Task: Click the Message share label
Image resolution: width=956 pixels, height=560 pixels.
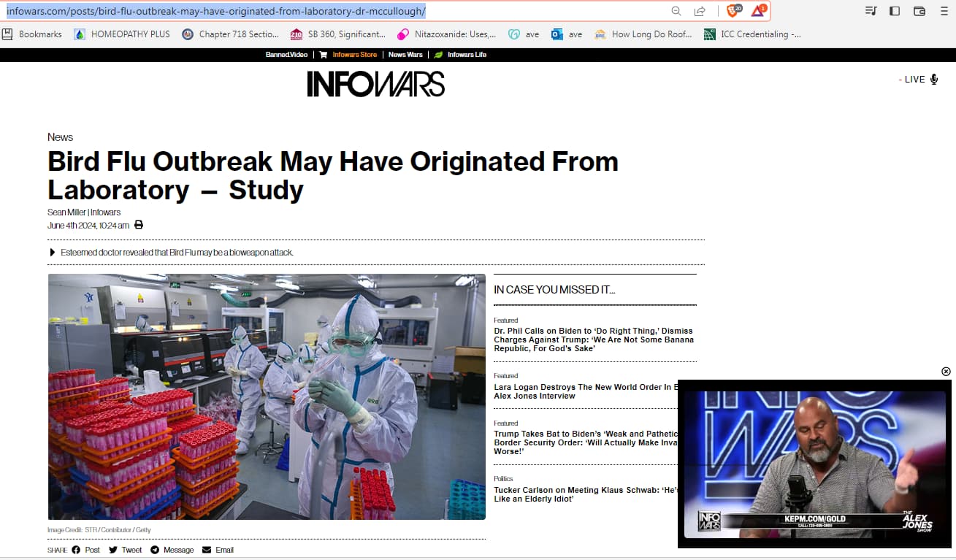Action: (178, 550)
